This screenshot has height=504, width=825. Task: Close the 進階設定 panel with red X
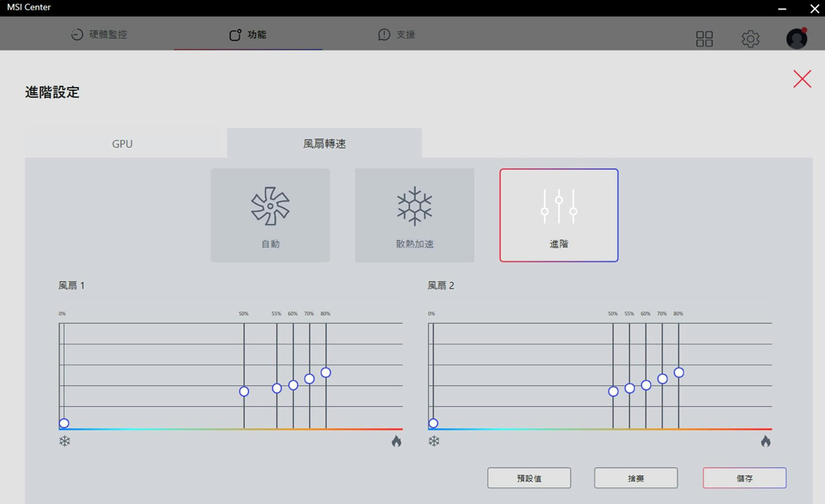click(x=802, y=79)
